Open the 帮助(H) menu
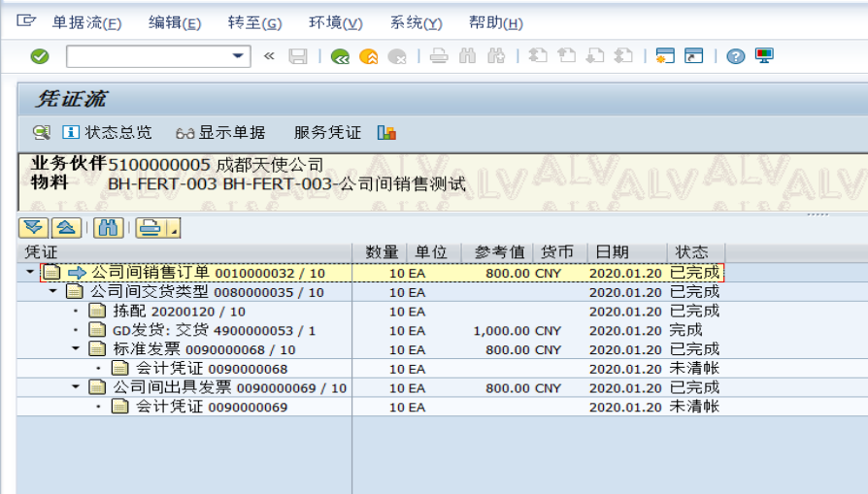 (495, 22)
